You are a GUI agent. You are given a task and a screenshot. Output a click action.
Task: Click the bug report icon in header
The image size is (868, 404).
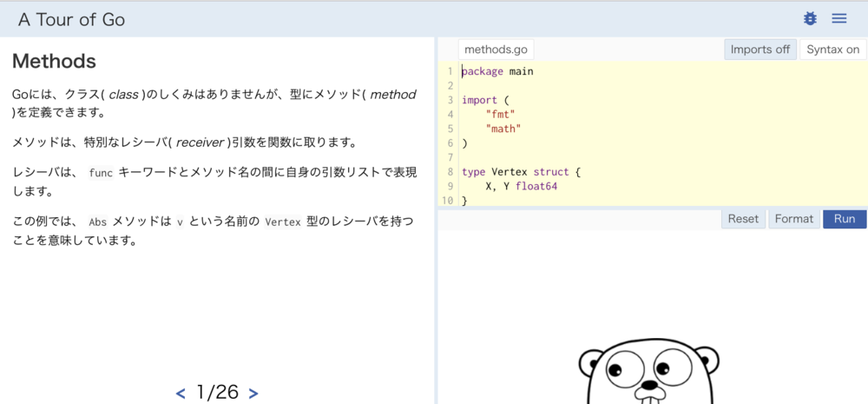pyautogui.click(x=811, y=18)
